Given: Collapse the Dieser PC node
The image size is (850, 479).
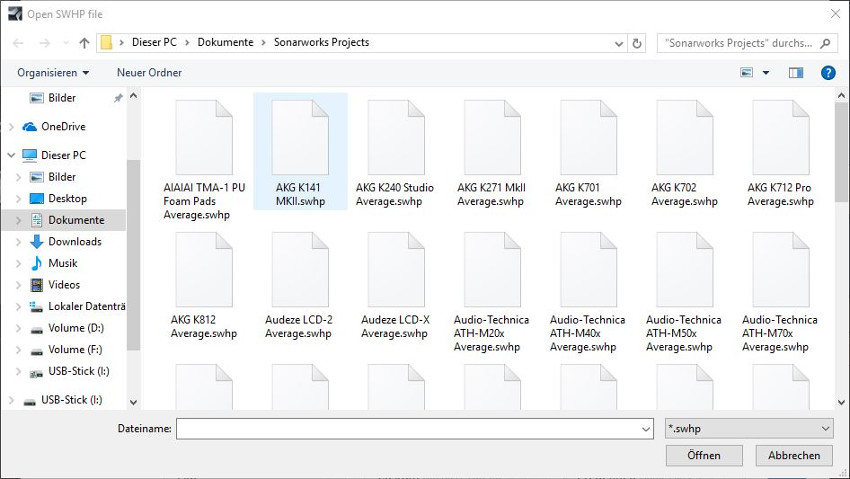Looking at the screenshot, I should (11, 156).
